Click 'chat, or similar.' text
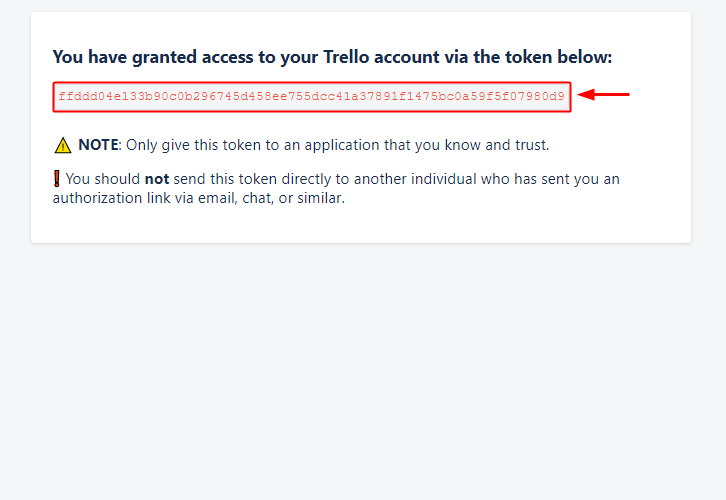Screen dimensions: 726x500 pyautogui.click(x=294, y=198)
